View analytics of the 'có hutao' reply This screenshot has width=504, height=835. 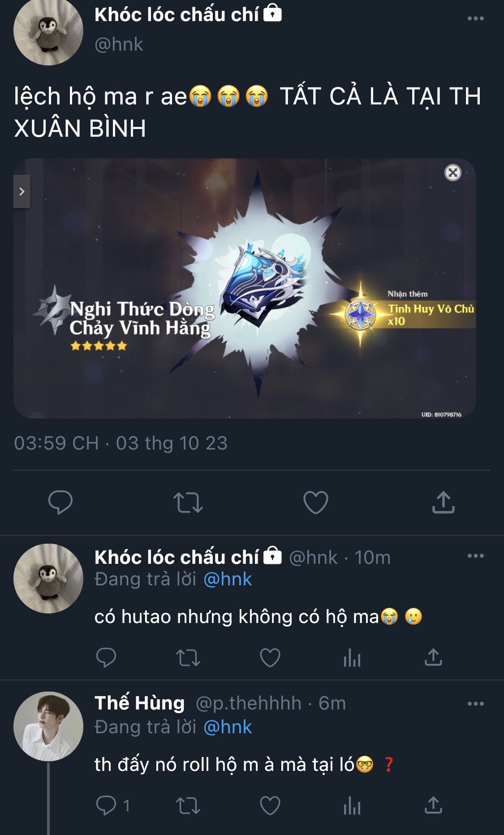click(x=352, y=658)
